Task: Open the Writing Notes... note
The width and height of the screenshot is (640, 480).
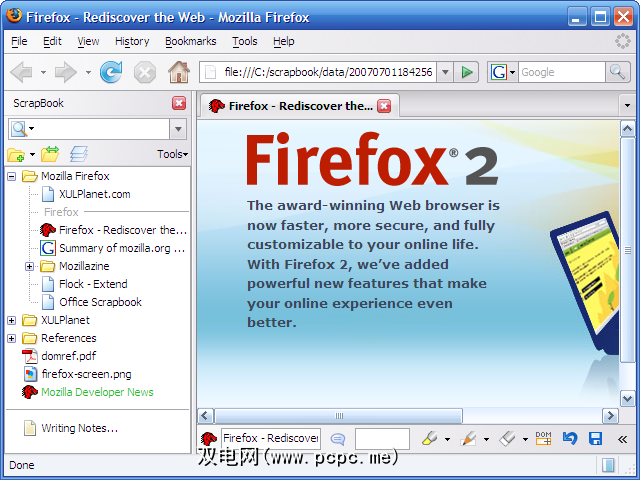Action: (79, 428)
